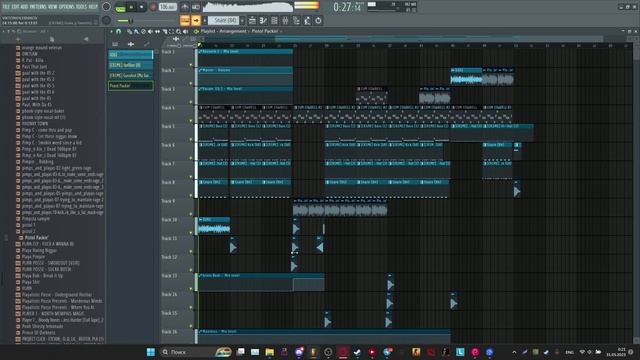Open playlist options menu arrow

111,31
